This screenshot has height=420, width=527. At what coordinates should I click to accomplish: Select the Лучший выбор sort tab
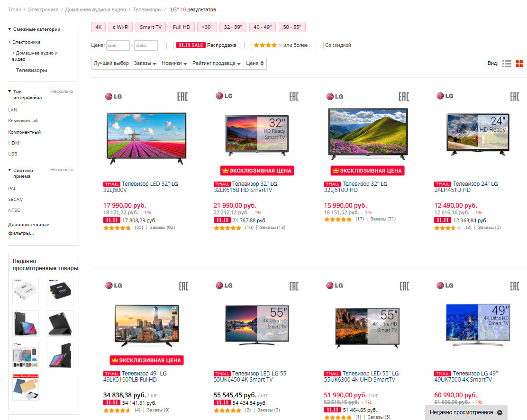111,64
